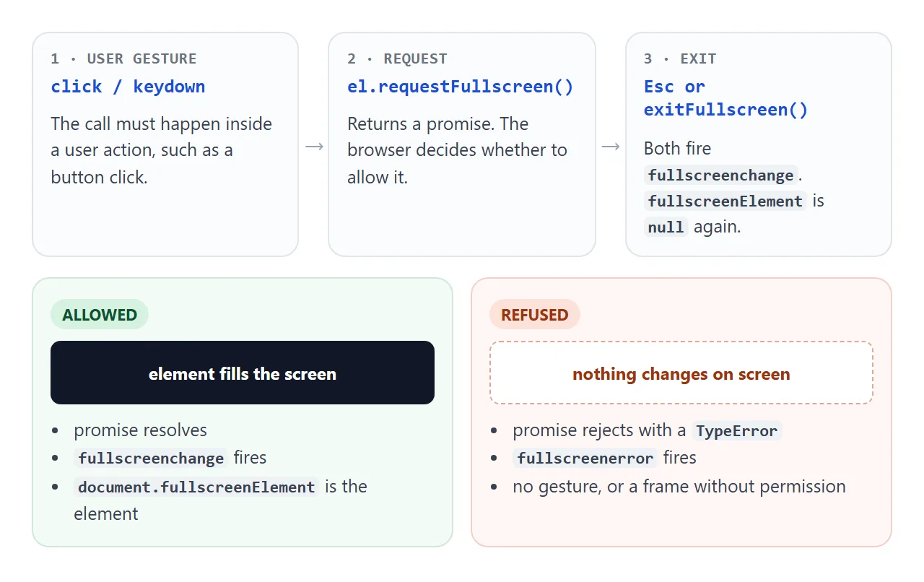Click the 'fullscreenElement' code in the Exit card
The image size is (924, 582).
click(725, 201)
